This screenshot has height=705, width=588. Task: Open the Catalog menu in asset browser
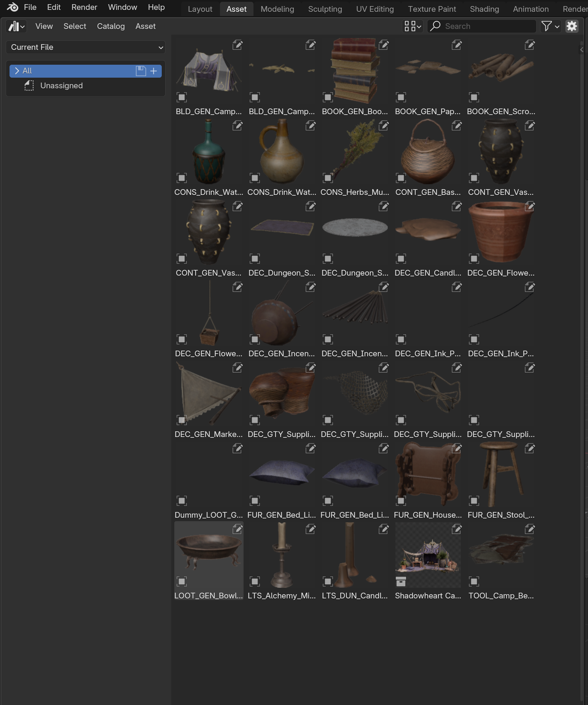click(x=111, y=26)
